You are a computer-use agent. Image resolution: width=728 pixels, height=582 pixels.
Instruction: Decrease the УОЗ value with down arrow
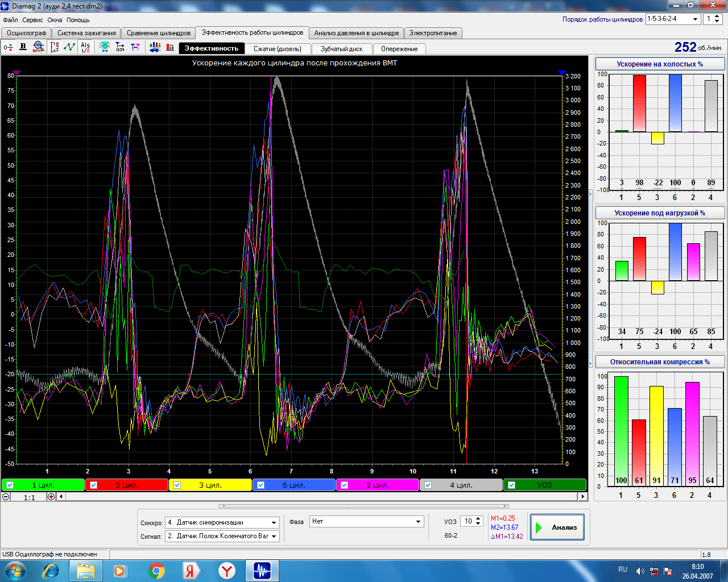tap(478, 524)
